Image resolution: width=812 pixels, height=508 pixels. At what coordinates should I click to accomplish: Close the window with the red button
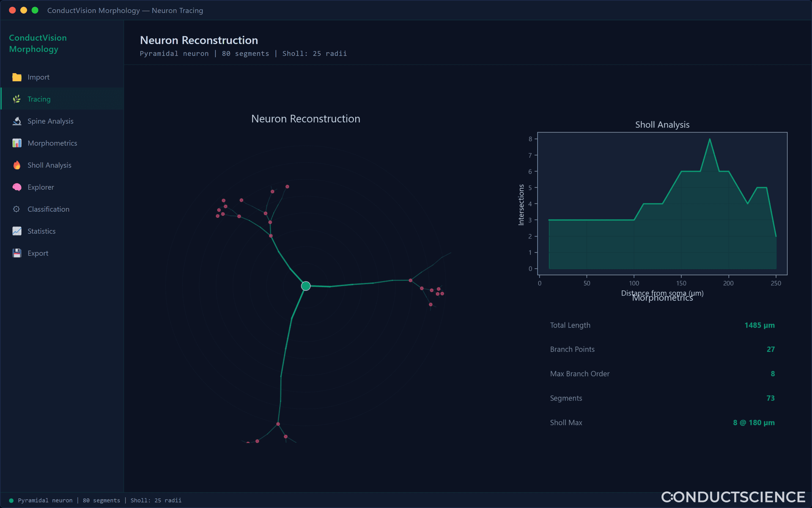pos(12,10)
